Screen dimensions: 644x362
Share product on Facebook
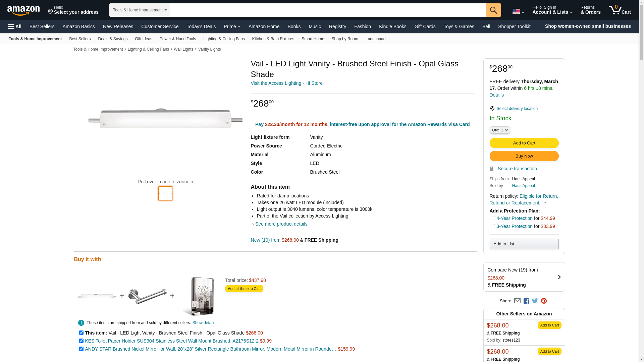pos(526,301)
